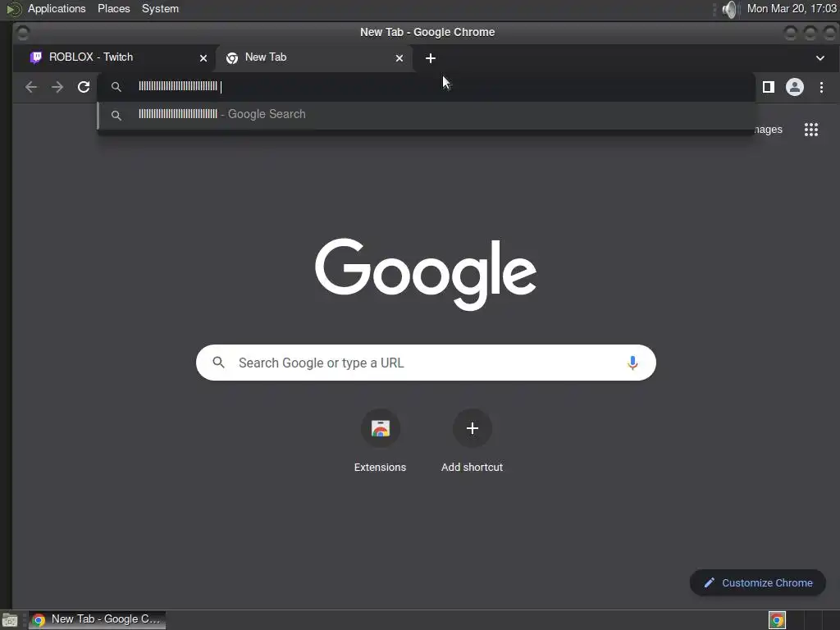The height and width of the screenshot is (630, 840).
Task: Open the window menu button on Chrome title bar
Action: [22, 33]
